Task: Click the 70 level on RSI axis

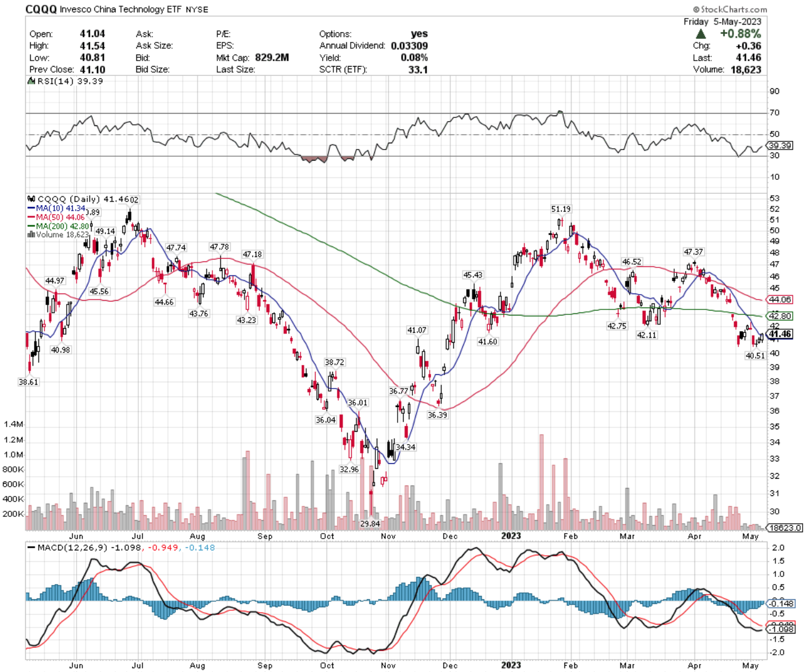Action: click(x=774, y=112)
